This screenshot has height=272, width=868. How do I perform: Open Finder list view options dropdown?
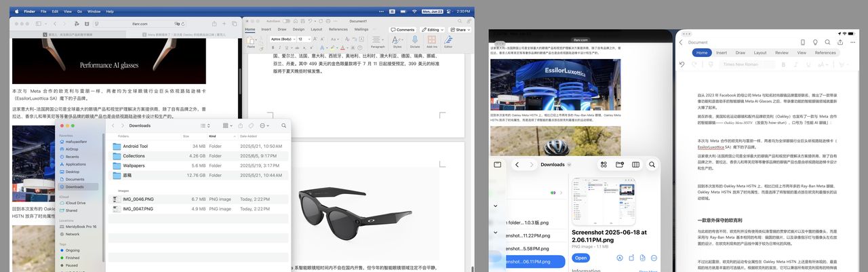click(x=205, y=125)
